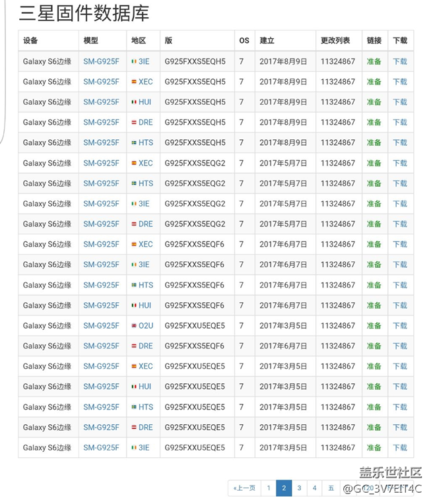
Task: Open SM-G925F model link in the O2U row
Action: pyautogui.click(x=101, y=326)
